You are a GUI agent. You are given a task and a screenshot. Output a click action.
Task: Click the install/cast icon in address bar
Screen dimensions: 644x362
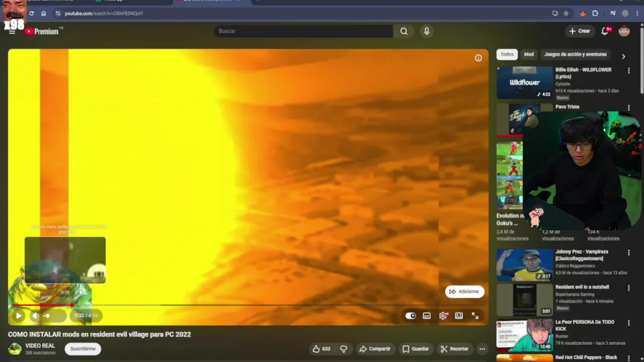click(555, 14)
